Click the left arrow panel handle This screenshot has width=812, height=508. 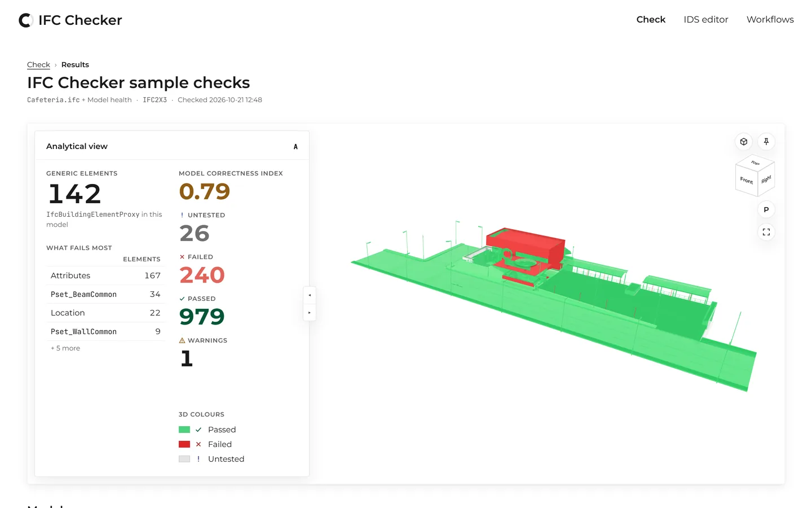tap(310, 295)
